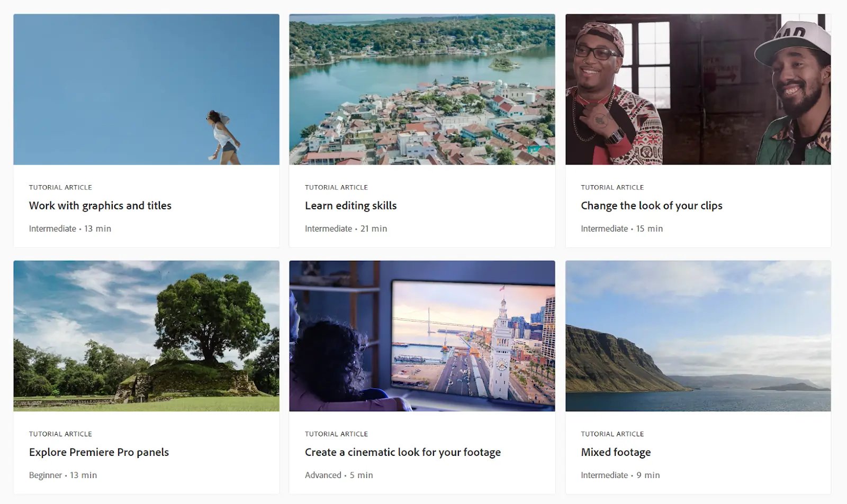Image resolution: width=847 pixels, height=504 pixels.
Task: Click 'Tutorial Article' label above Mixed footage
Action: (612, 434)
